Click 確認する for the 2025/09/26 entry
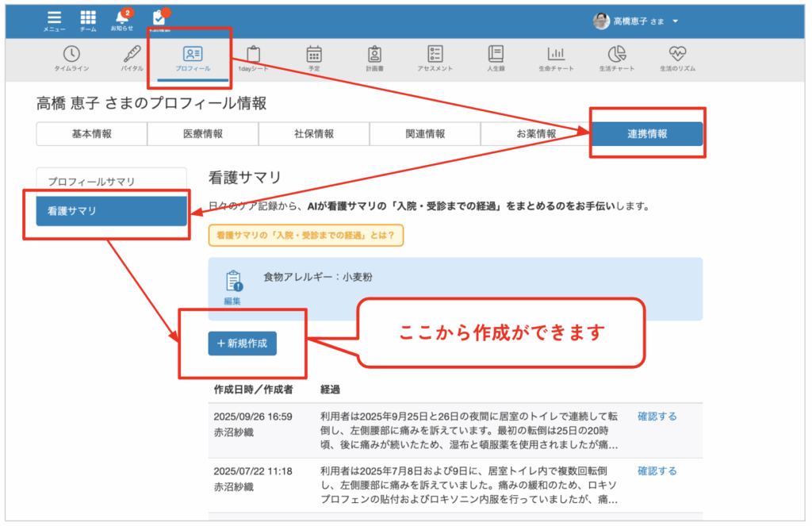The image size is (812, 526). pos(657,416)
